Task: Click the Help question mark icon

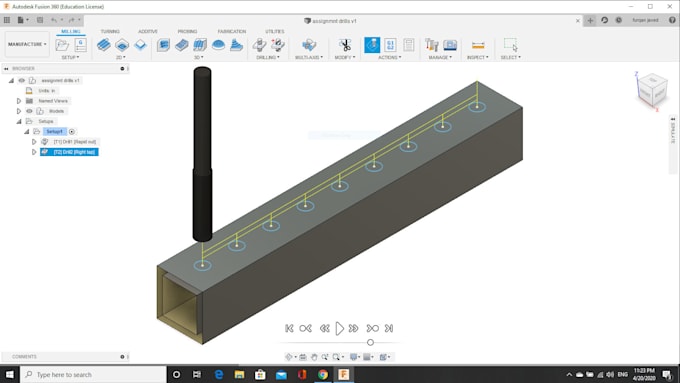Action: (672, 20)
